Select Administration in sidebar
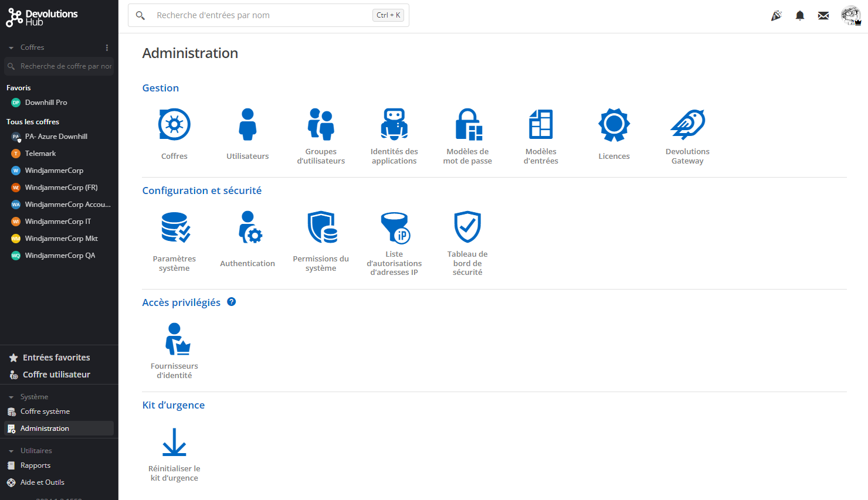This screenshot has width=868, height=500. [x=59, y=428]
